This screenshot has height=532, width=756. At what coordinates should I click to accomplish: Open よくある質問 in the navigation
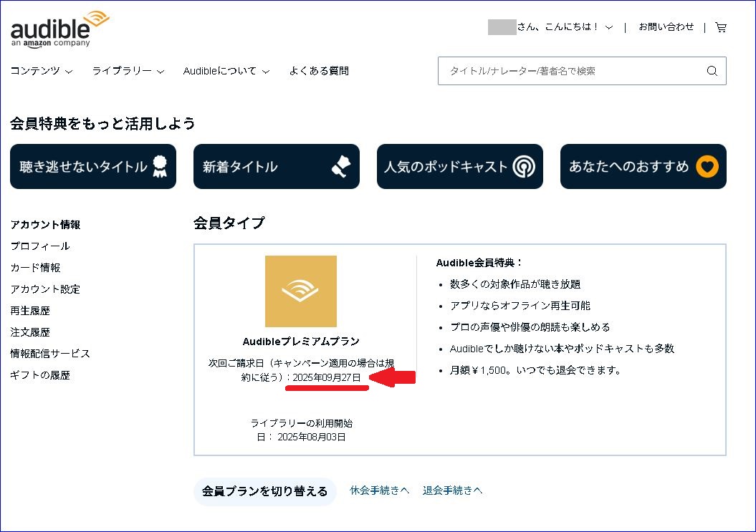(x=319, y=71)
